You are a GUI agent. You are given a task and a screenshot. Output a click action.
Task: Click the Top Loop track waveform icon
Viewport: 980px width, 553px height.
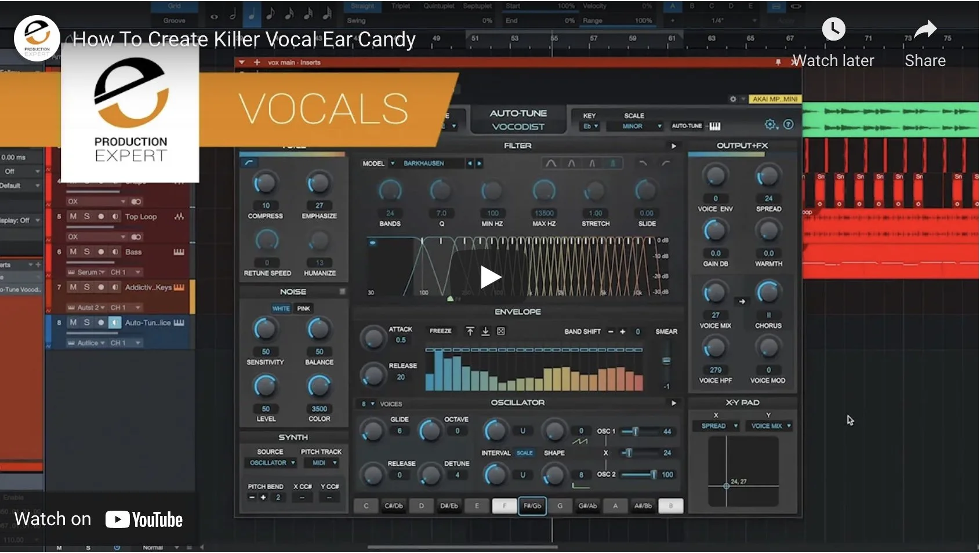(x=179, y=217)
